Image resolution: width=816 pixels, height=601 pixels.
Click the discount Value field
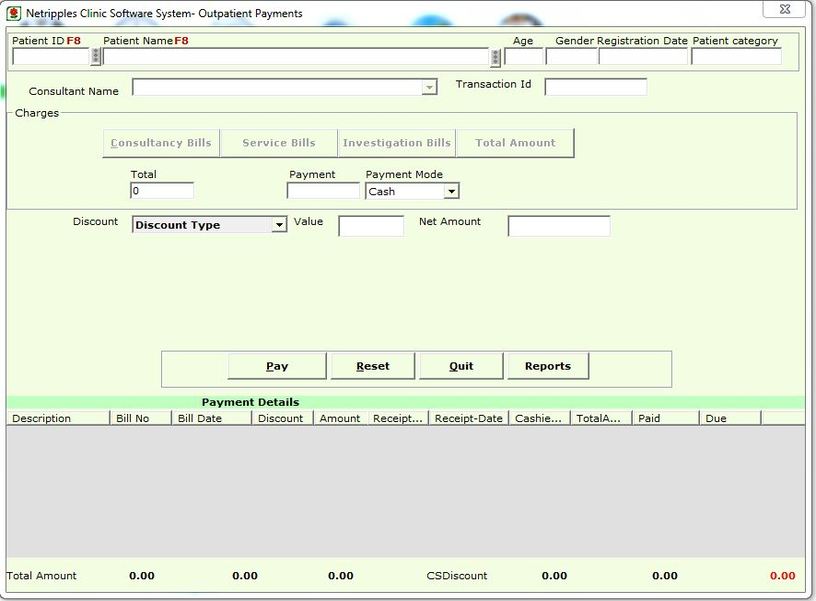coord(371,226)
